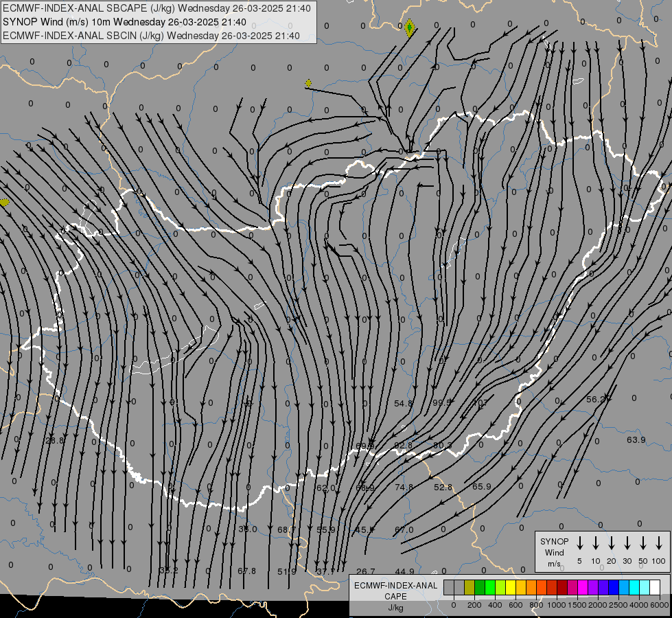
Task: Click the 67.8 CAPE value on map
Action: tap(247, 571)
